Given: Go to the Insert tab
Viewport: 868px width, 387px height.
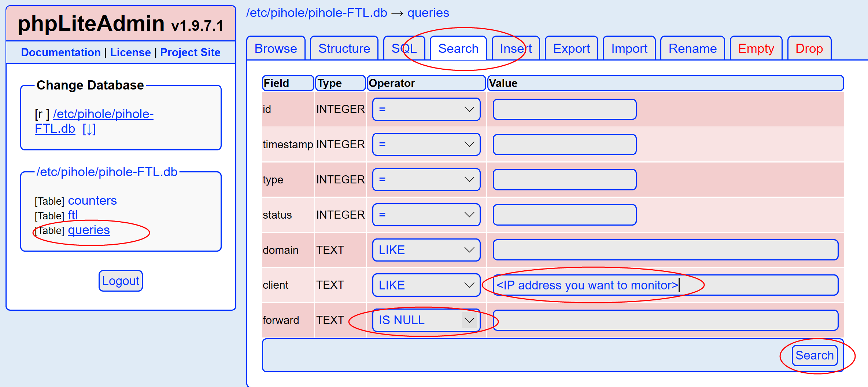Looking at the screenshot, I should (x=516, y=48).
